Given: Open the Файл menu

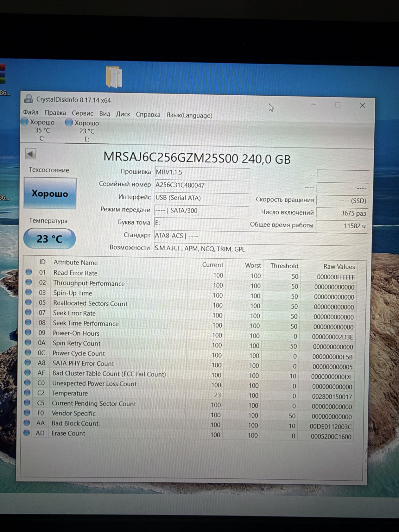Looking at the screenshot, I should coord(31,112).
